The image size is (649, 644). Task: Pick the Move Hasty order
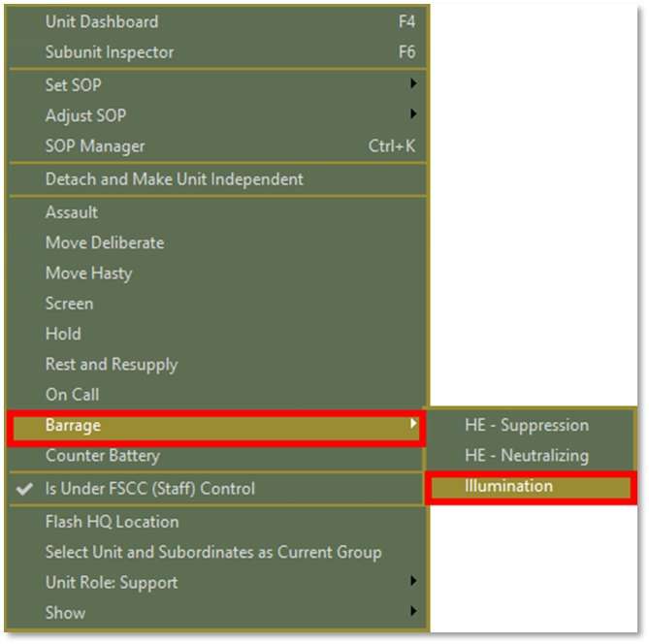88,274
